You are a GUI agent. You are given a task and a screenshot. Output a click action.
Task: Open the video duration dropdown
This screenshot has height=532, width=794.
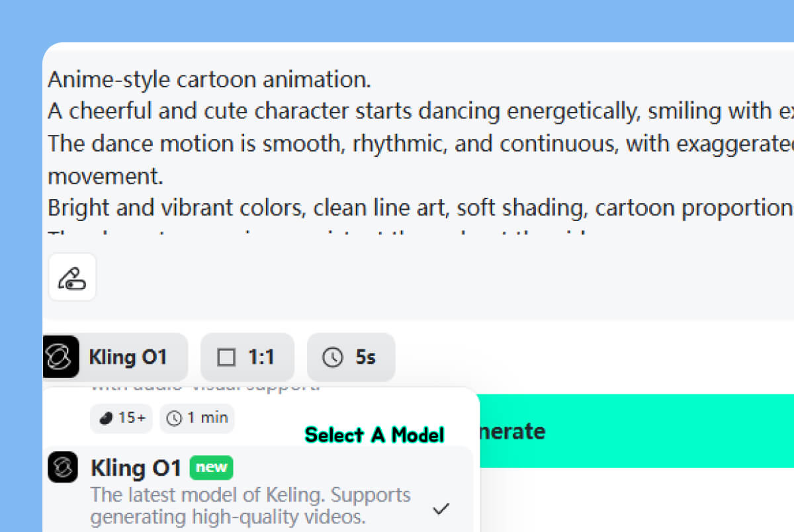tap(351, 357)
